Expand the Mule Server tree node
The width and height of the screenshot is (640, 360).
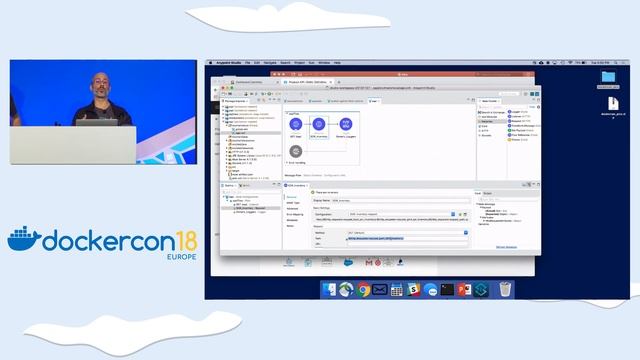[x=227, y=159]
